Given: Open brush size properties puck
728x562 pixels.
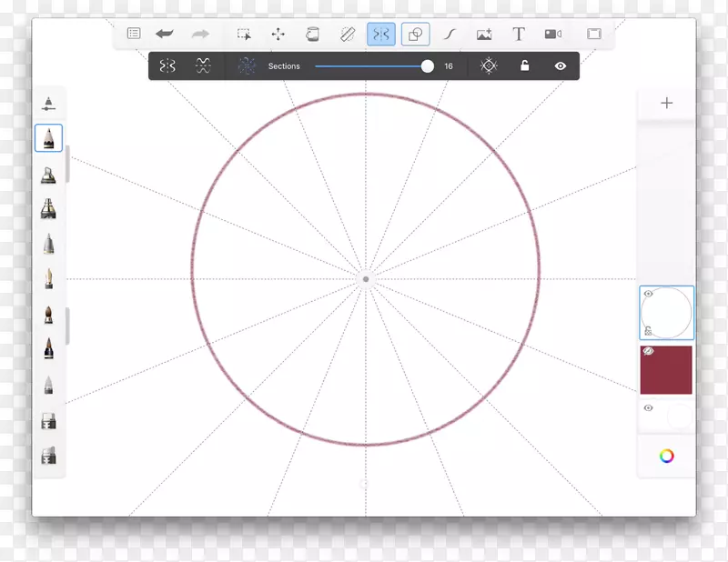Looking at the screenshot, I should pos(48,104).
